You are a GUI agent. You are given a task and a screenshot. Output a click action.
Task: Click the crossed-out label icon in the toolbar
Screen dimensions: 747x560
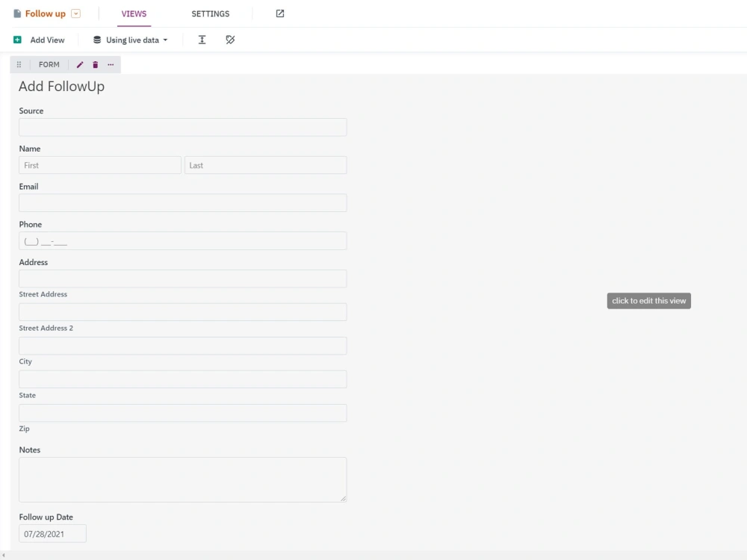pyautogui.click(x=230, y=39)
